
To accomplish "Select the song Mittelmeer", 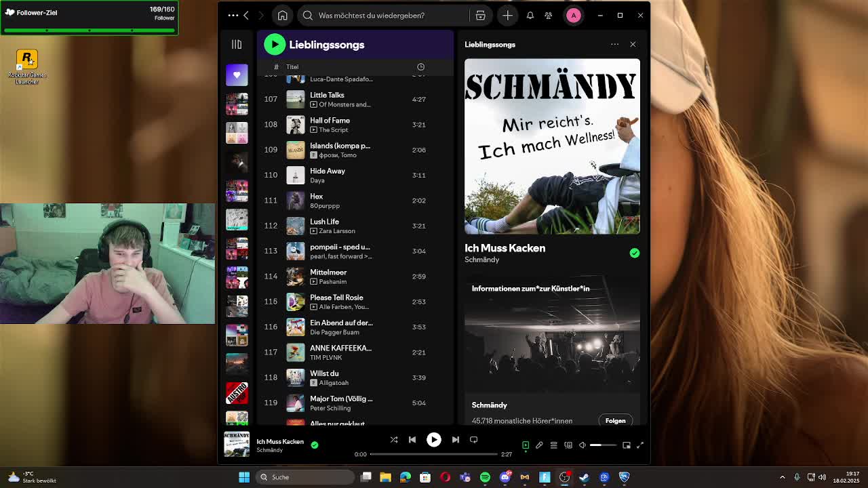I will coord(328,272).
